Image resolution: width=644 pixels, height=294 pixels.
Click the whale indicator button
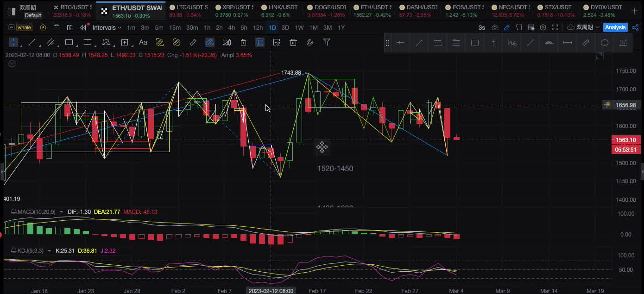point(24,27)
